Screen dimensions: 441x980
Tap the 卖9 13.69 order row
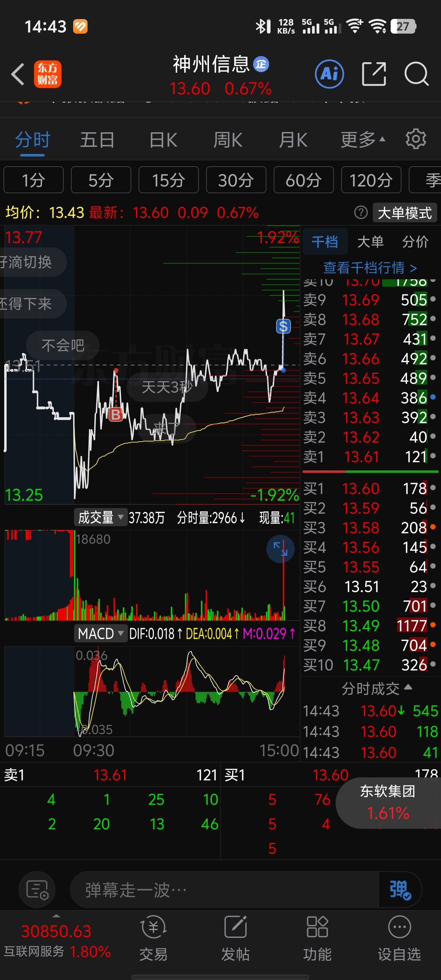tap(370, 300)
